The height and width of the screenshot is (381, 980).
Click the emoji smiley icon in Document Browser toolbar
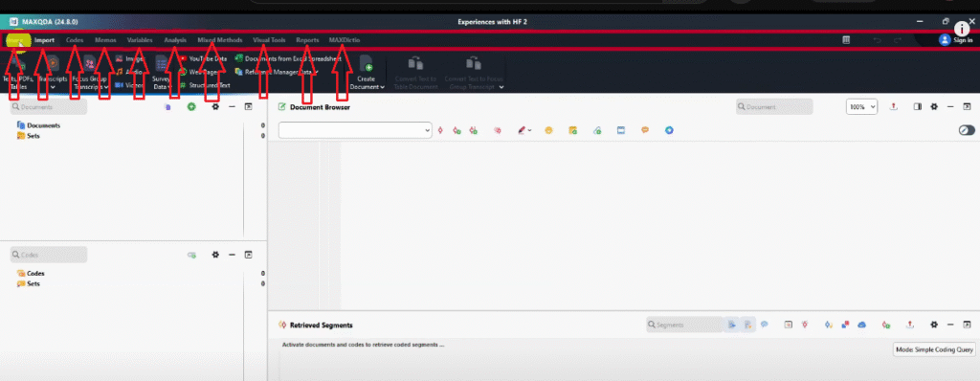tap(548, 130)
